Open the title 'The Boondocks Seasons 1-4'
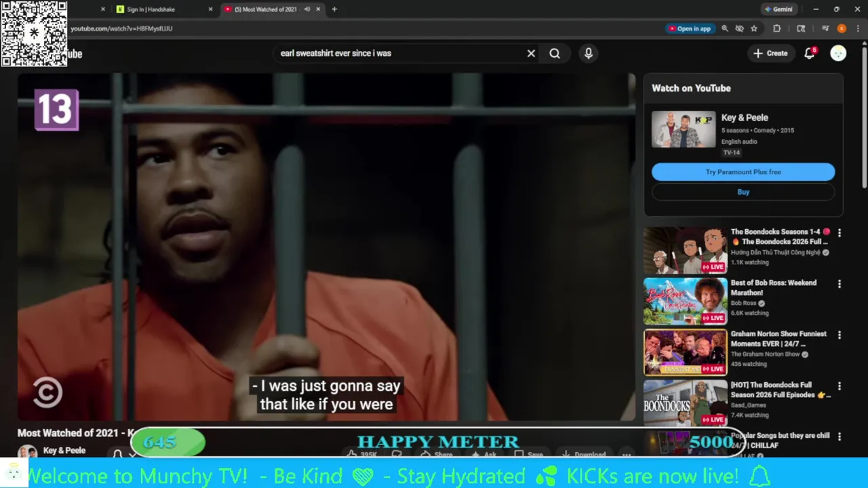Image resolution: width=868 pixels, height=488 pixels. tap(780, 237)
